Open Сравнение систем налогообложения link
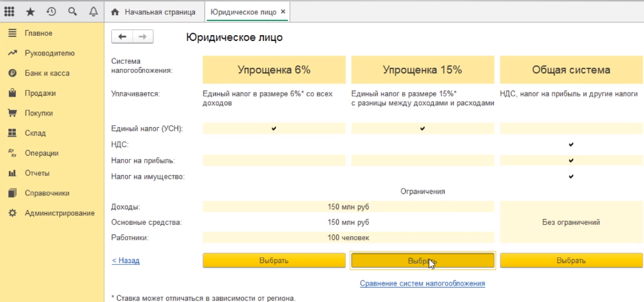The image size is (644, 302). (422, 283)
